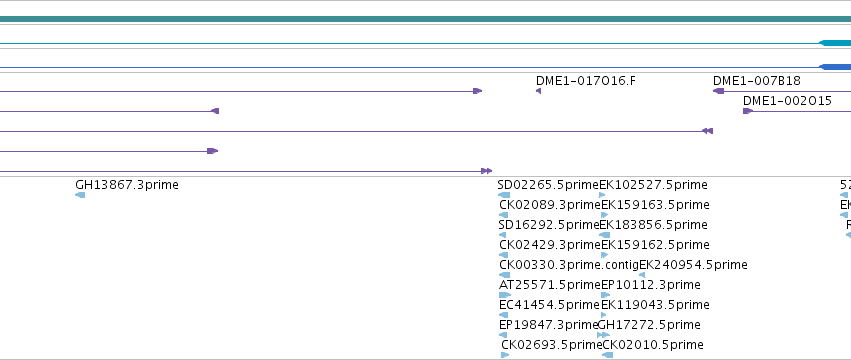Select the SD02265.5prime EST label
Screen dimensions: 851x360
pos(548,185)
